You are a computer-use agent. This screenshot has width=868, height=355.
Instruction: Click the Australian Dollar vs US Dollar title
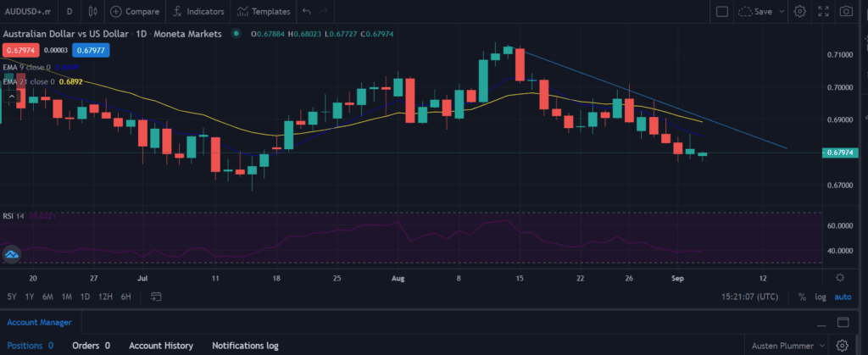(66, 34)
